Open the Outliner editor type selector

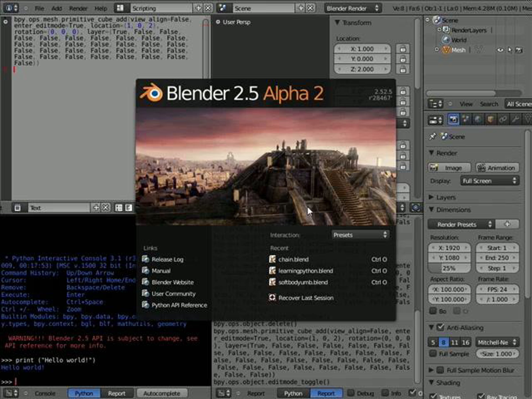coord(435,104)
